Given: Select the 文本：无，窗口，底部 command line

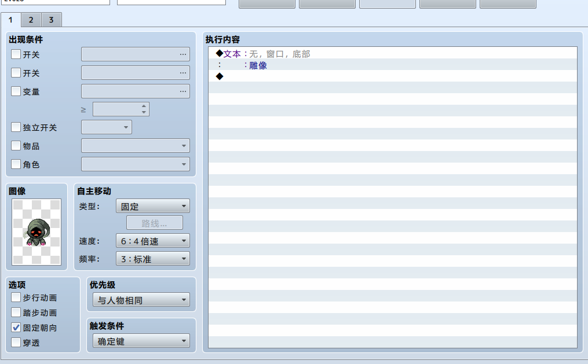Looking at the screenshot, I should click(393, 54).
